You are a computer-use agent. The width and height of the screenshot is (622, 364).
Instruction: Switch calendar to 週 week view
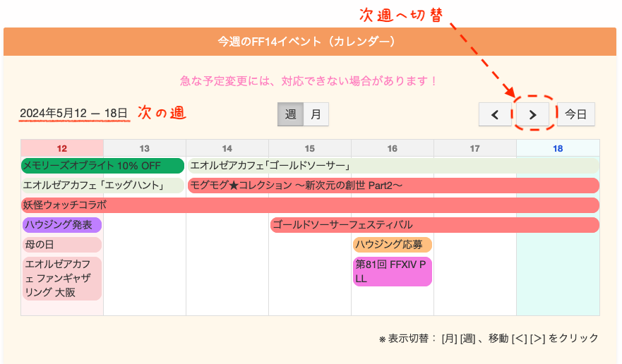pos(290,114)
